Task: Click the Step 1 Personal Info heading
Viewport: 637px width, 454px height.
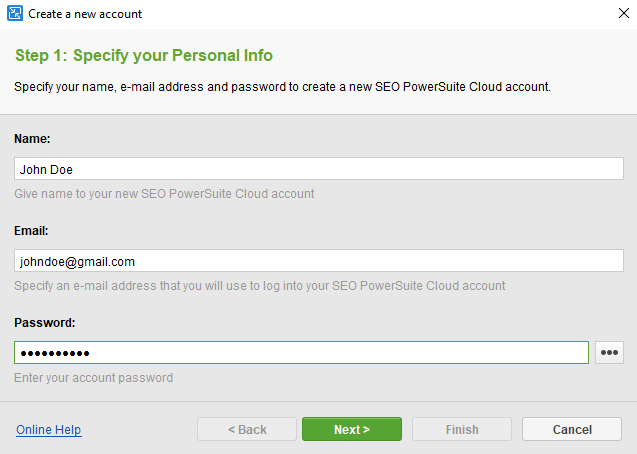Action: [x=144, y=56]
